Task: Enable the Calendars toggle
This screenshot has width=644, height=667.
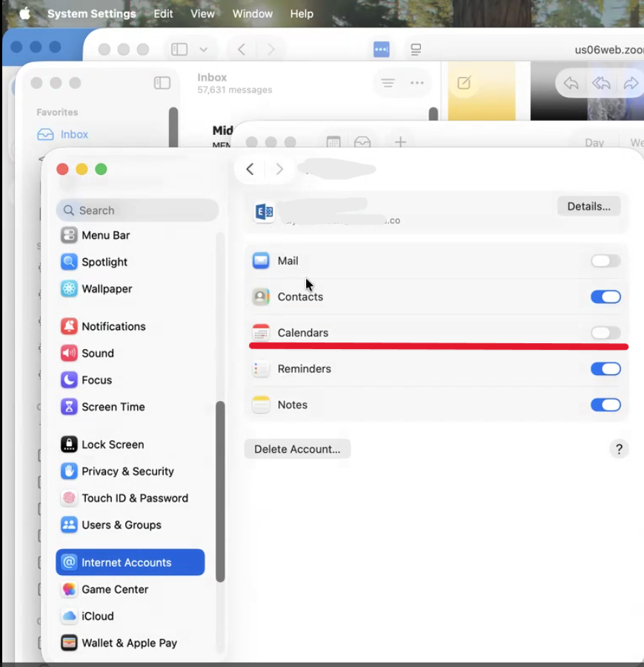Action: (x=605, y=333)
